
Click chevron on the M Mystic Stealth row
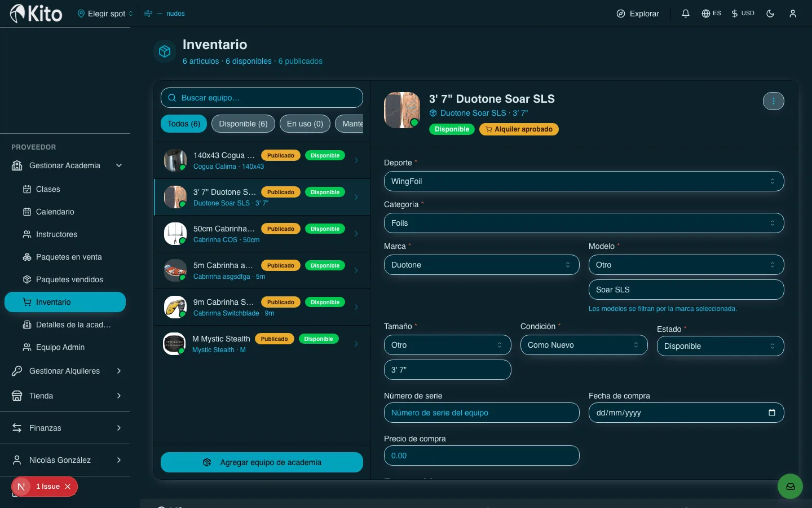(356, 344)
